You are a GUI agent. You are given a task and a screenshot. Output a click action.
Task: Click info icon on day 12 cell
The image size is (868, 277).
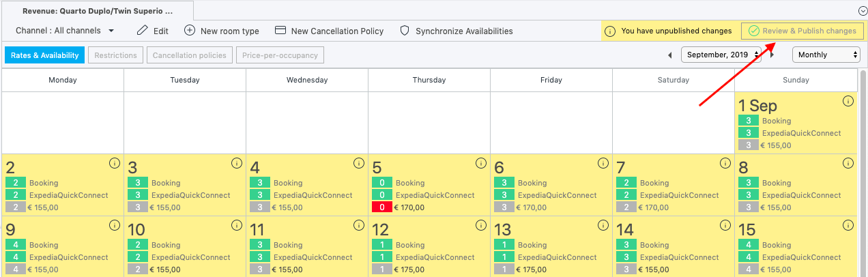click(481, 224)
